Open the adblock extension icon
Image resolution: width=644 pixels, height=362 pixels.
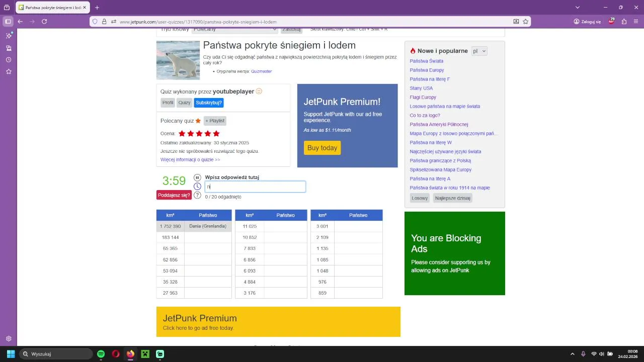pos(611,21)
